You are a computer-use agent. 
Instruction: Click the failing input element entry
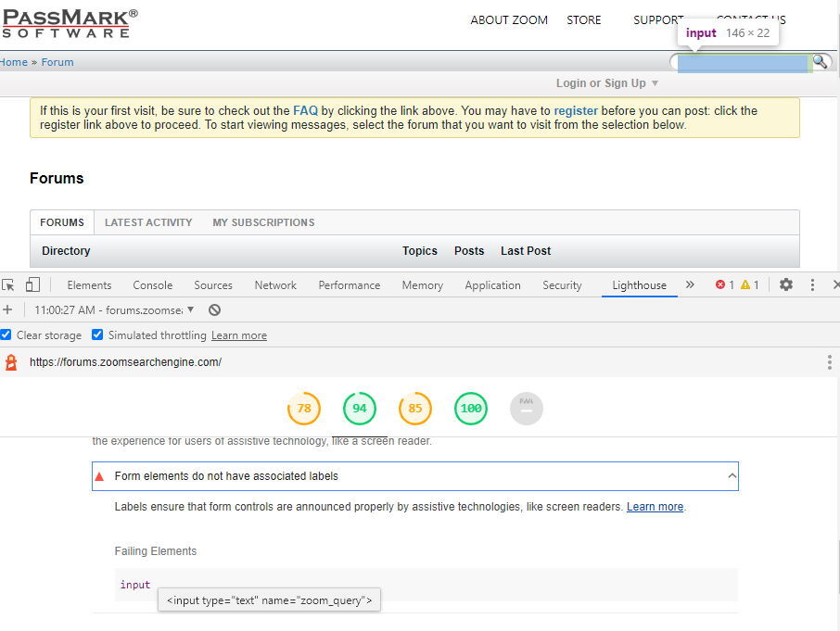click(x=135, y=585)
